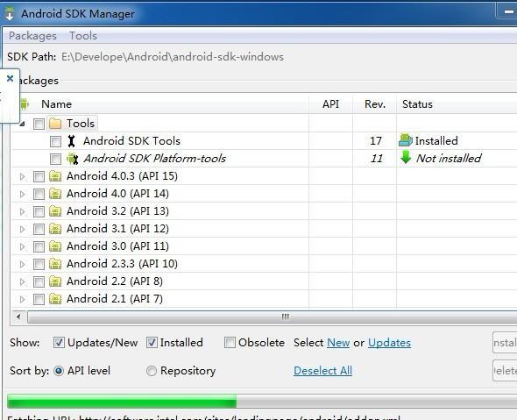517x420 pixels.
Task: Click the Android 4.0.3 platform folder icon
Action: pyautogui.click(x=55, y=176)
